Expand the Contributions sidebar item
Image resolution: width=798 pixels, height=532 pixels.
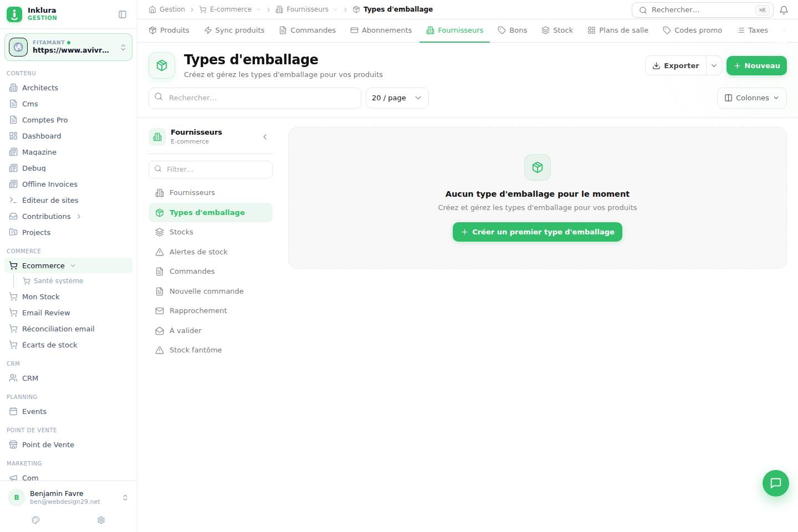point(79,216)
